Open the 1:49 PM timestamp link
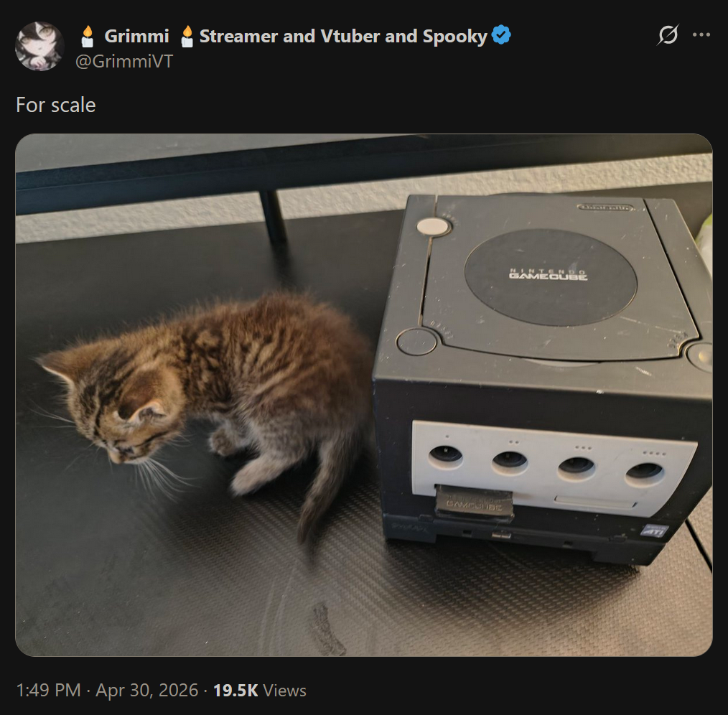The width and height of the screenshot is (728, 715). pos(49,691)
